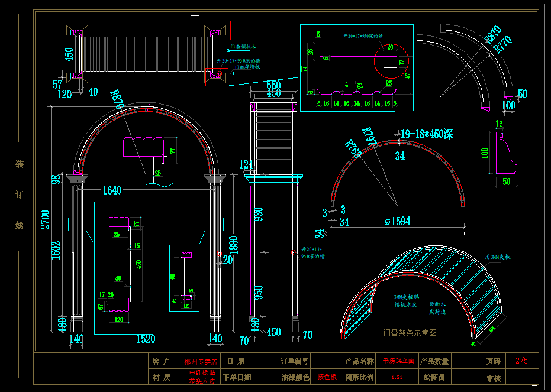Click the 1880 height dimension text
This screenshot has height=392, width=551.
[234, 244]
